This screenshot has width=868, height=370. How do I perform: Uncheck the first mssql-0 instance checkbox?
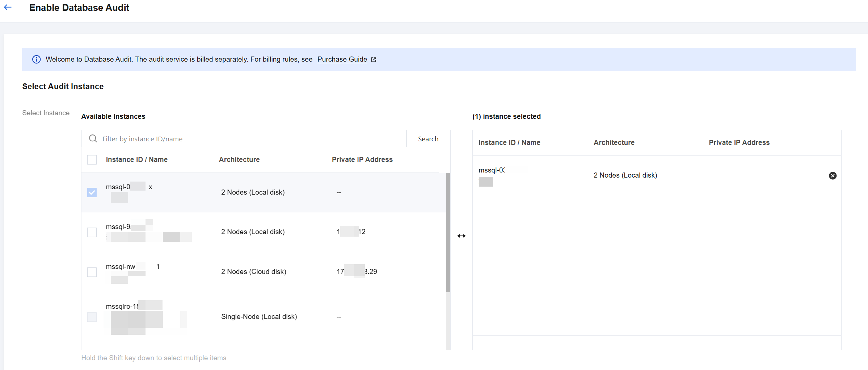point(92,192)
